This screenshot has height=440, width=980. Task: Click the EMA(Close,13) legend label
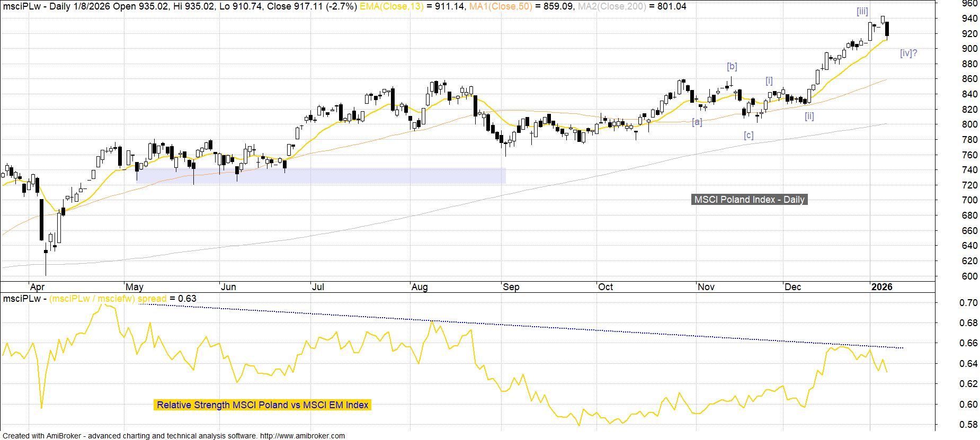(391, 6)
